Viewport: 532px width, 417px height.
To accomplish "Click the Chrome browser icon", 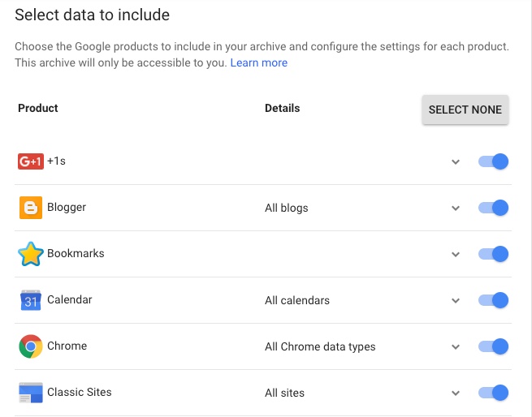I will point(31,346).
